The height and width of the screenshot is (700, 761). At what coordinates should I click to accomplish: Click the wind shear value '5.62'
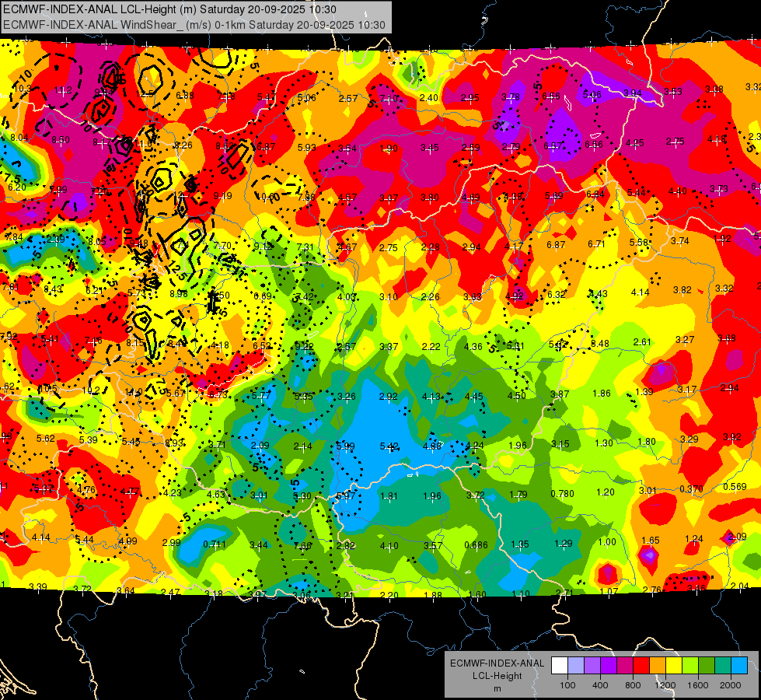[x=46, y=438]
